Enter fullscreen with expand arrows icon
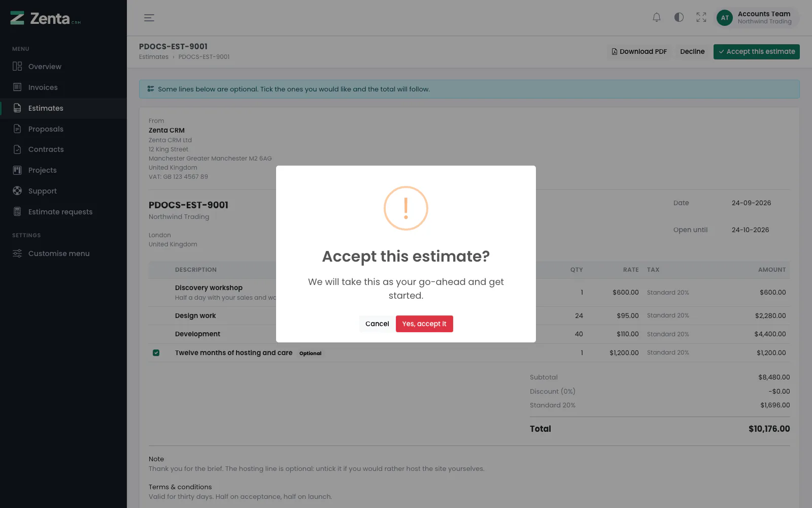The height and width of the screenshot is (508, 812). click(701, 18)
